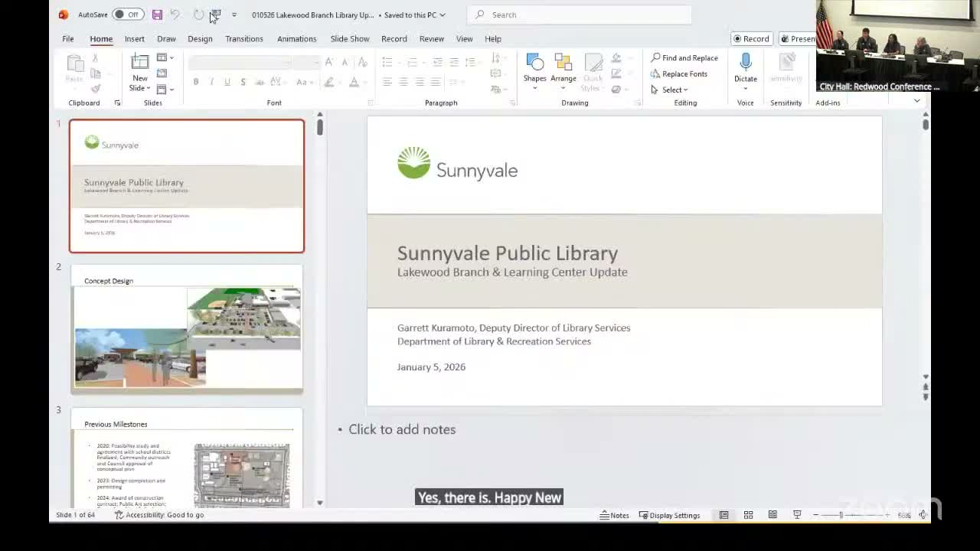This screenshot has height=551, width=980.
Task: Adjust the zoom slider in status bar
Action: coord(841,515)
